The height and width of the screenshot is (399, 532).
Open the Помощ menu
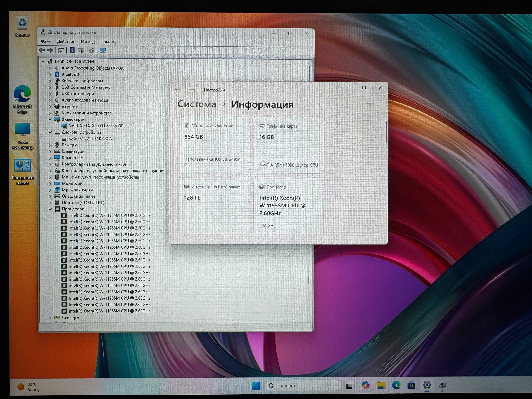(x=108, y=42)
